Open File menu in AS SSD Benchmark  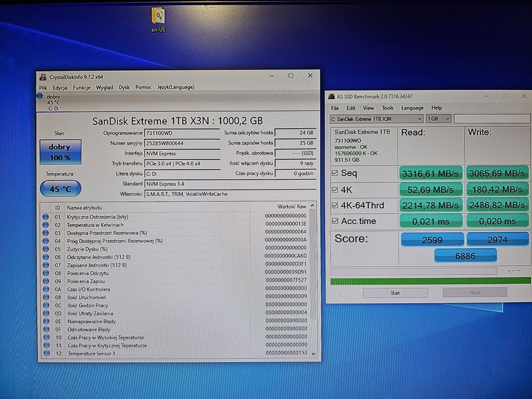pyautogui.click(x=335, y=108)
